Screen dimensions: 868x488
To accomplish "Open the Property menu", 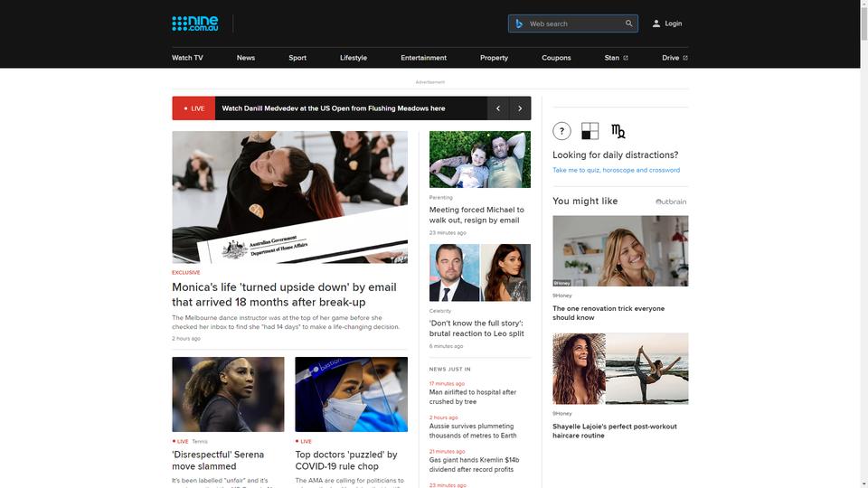I will 494,58.
